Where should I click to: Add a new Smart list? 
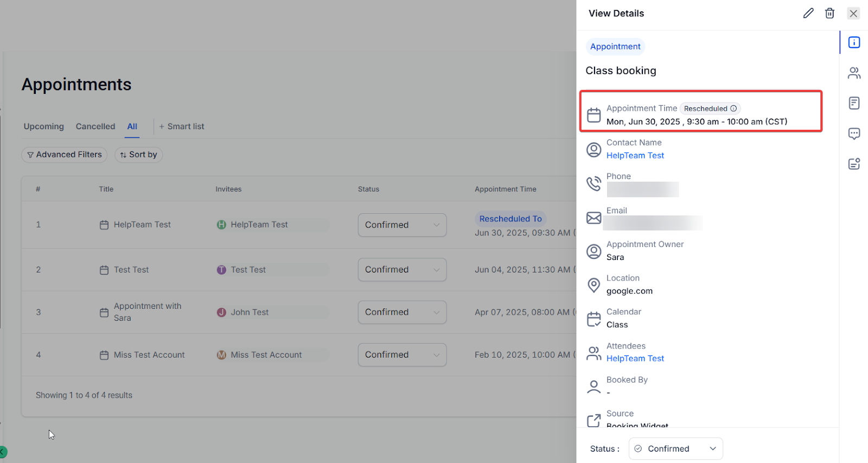point(182,126)
